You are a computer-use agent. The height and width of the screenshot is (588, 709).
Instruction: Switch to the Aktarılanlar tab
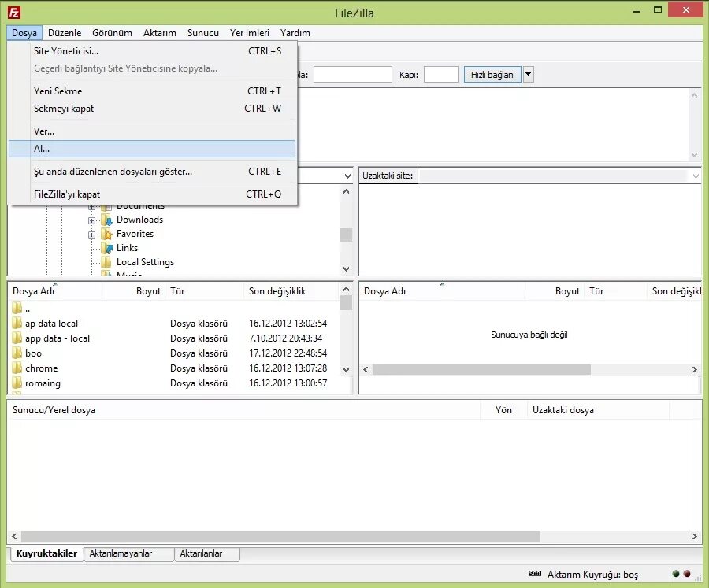[x=207, y=553]
